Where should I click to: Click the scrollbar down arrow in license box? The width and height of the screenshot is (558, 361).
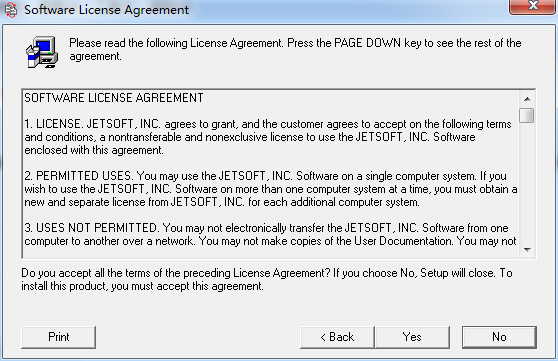click(x=527, y=250)
